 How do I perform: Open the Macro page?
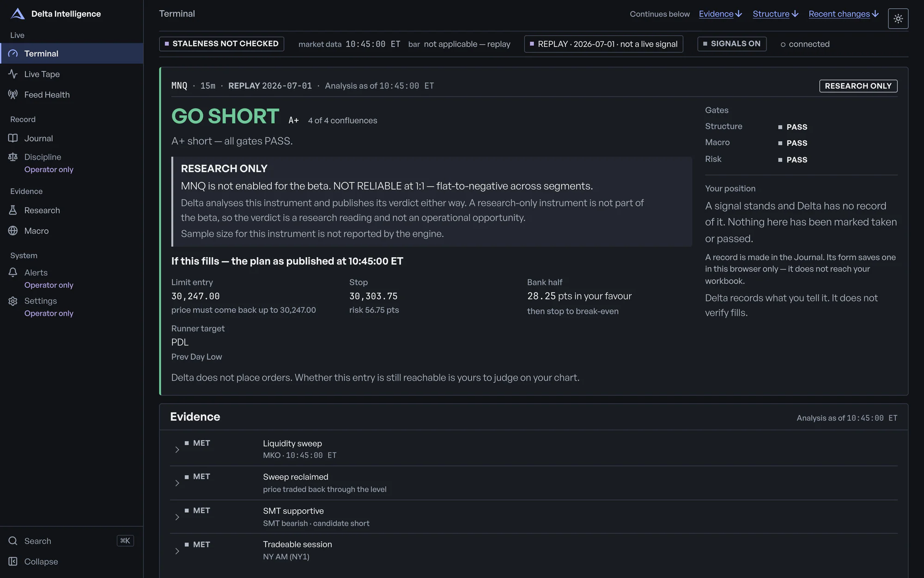(72, 231)
